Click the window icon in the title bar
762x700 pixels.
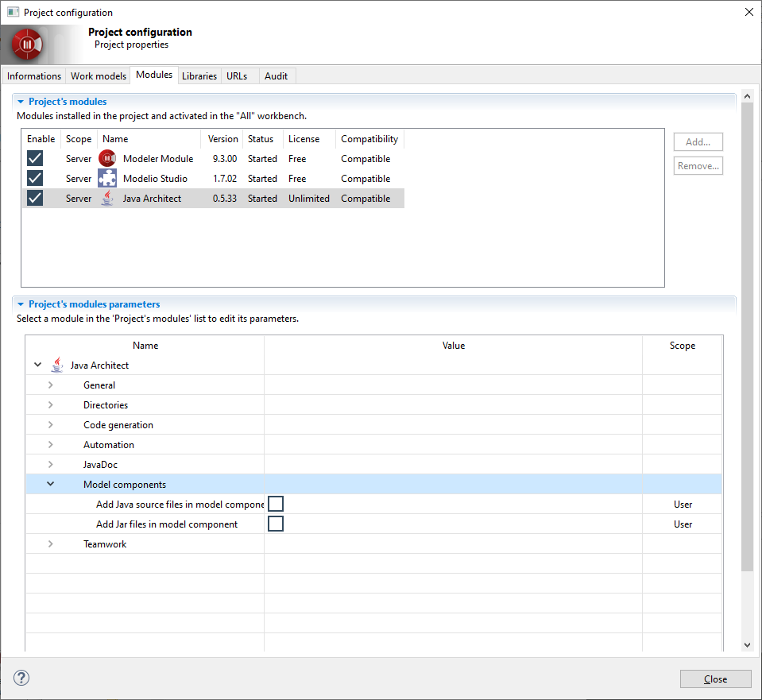(14, 12)
